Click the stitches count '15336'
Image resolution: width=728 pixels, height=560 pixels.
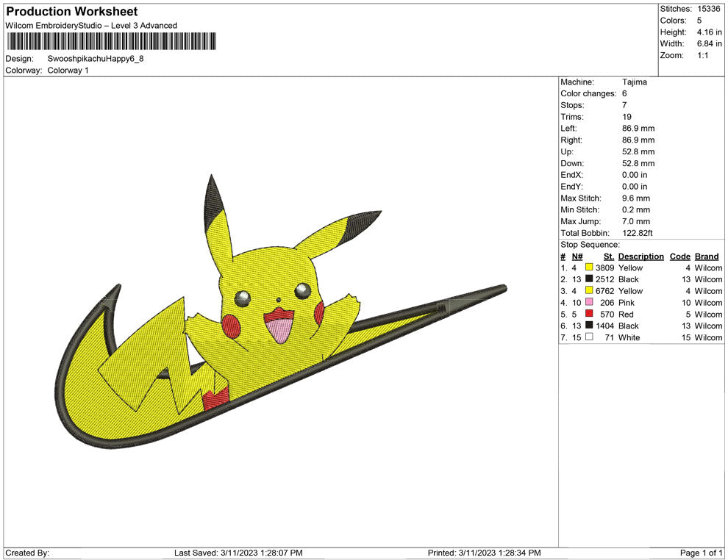click(708, 9)
